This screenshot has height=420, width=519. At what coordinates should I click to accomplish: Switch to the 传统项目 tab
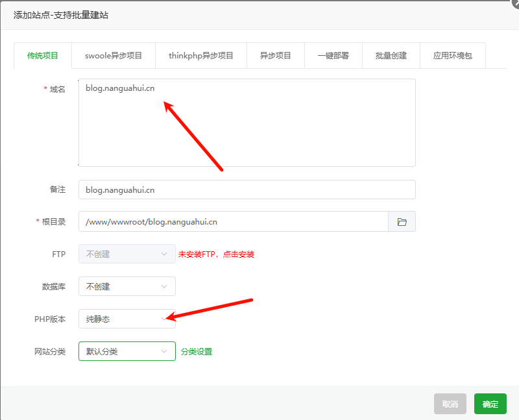click(43, 56)
